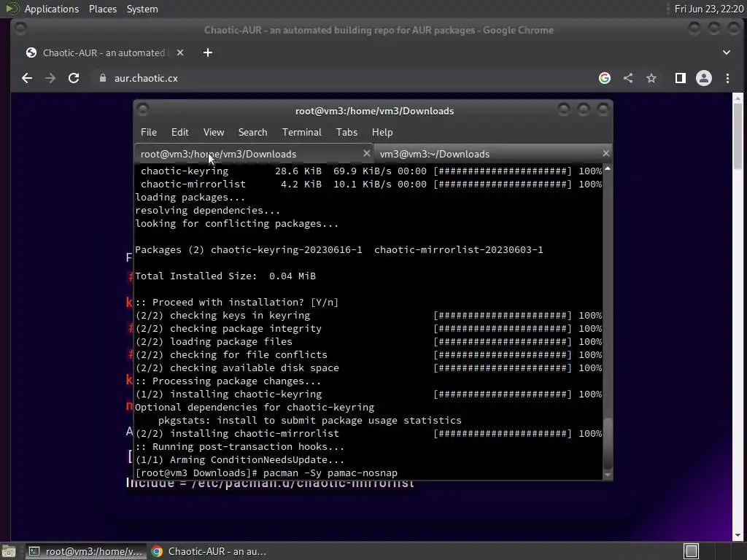Click workspace switcher in bottom panel
747x560 pixels.
click(x=692, y=551)
